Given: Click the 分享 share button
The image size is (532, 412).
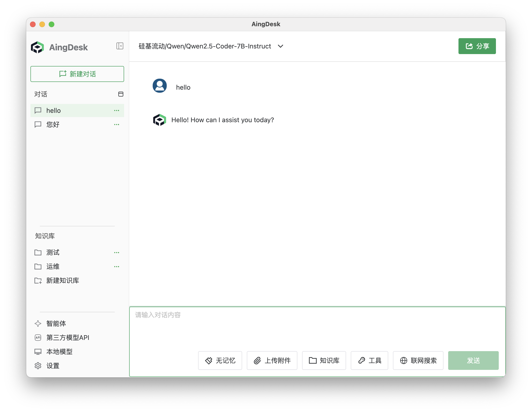Looking at the screenshot, I should coord(477,46).
